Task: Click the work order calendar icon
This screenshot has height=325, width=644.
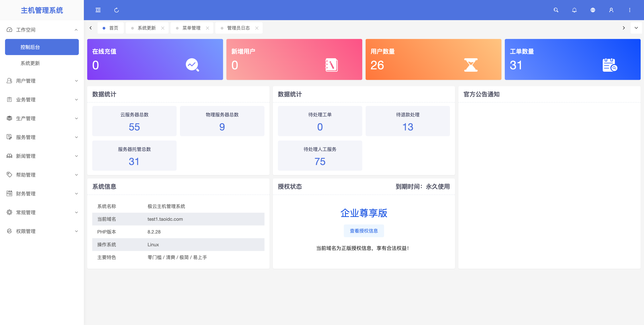Action: pos(610,65)
